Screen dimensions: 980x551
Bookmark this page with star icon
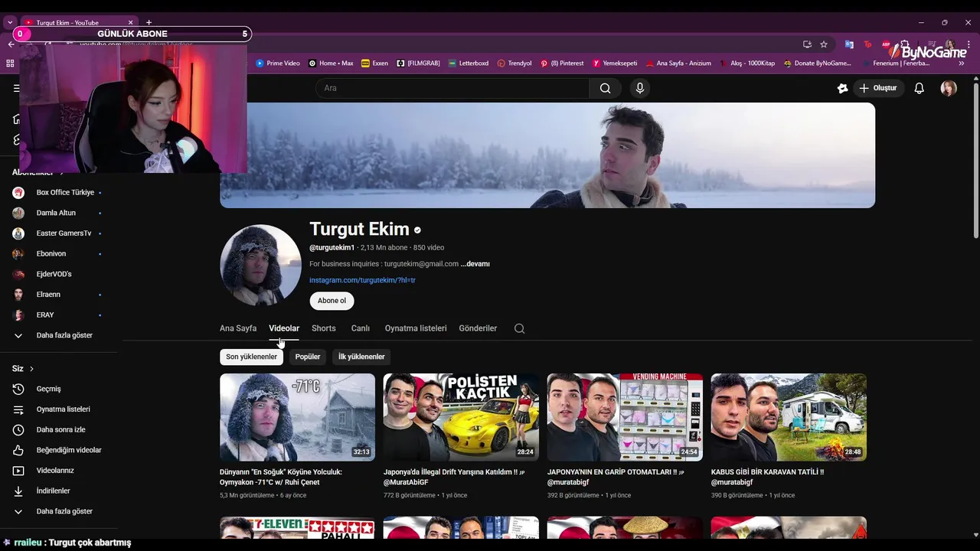tap(824, 44)
